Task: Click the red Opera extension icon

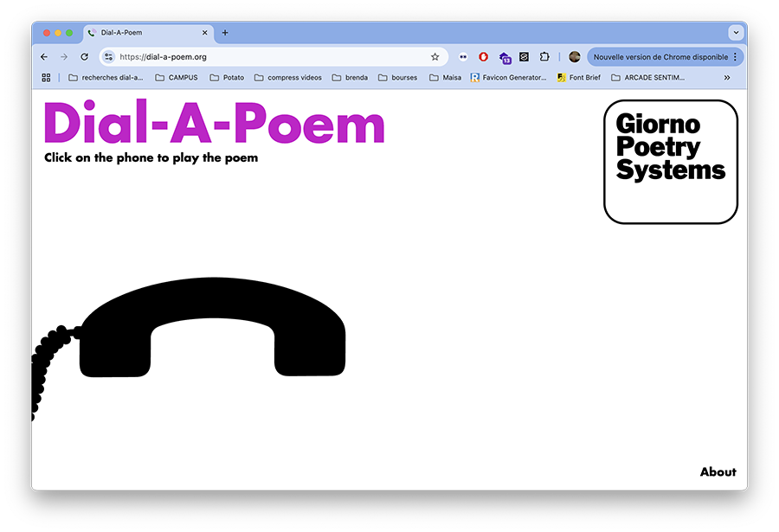Action: point(483,57)
